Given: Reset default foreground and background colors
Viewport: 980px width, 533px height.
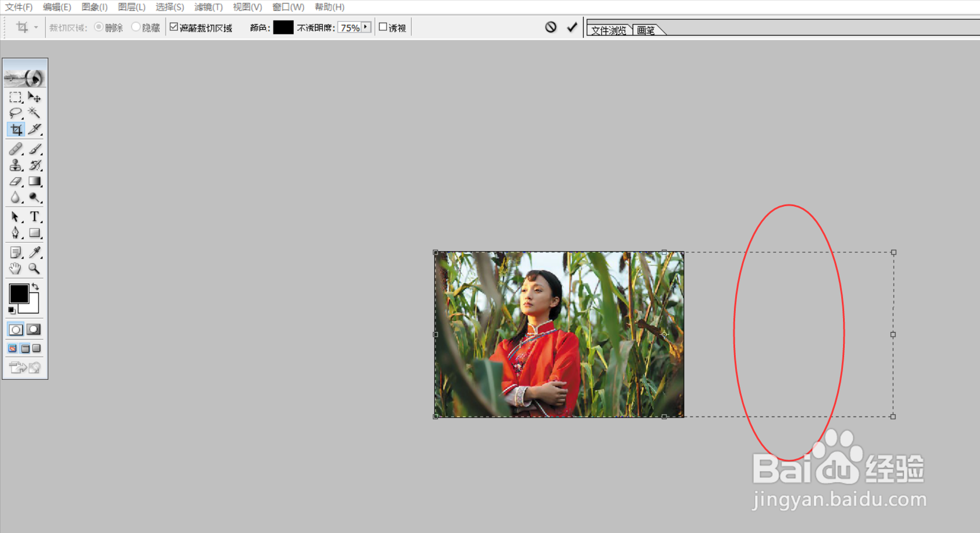Looking at the screenshot, I should click(12, 310).
